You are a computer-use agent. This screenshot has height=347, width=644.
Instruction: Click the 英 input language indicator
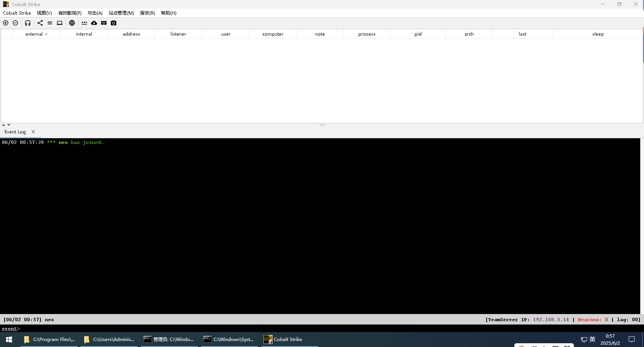coord(592,339)
